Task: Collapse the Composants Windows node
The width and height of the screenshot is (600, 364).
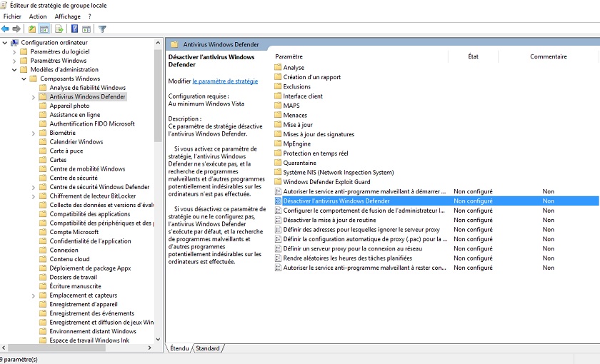Action: (24, 79)
